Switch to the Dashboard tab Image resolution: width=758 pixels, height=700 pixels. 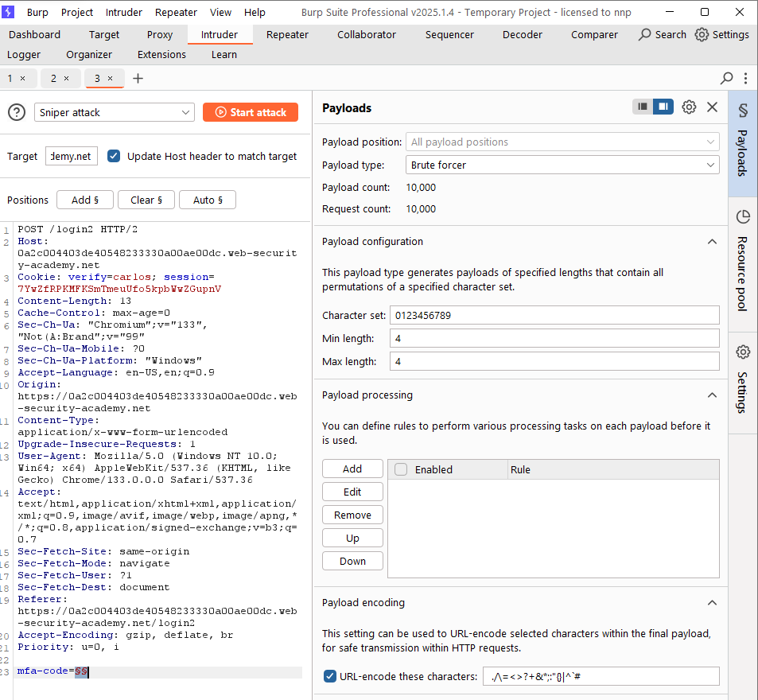[x=34, y=35]
